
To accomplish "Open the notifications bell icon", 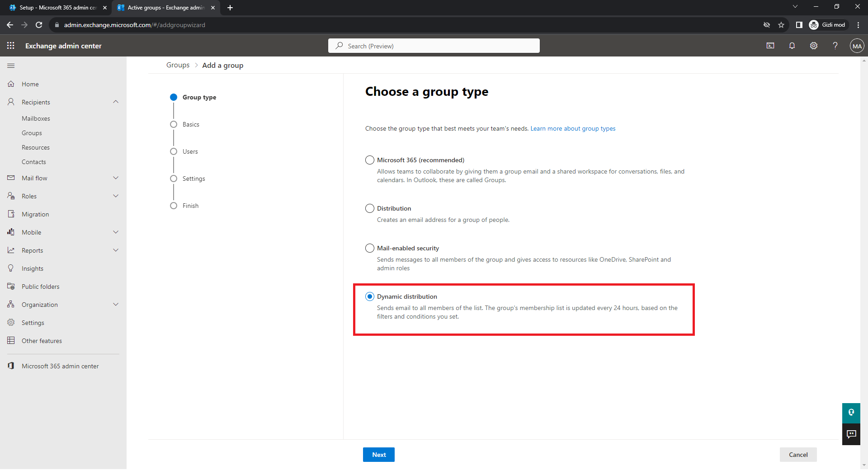I will (x=792, y=46).
